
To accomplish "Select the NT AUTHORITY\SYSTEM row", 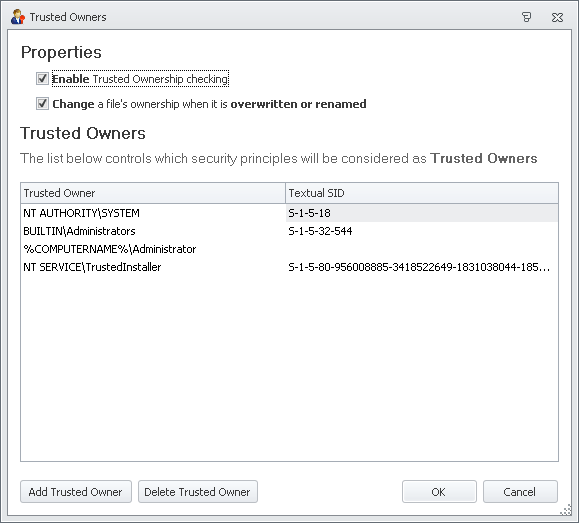I will click(x=290, y=213).
